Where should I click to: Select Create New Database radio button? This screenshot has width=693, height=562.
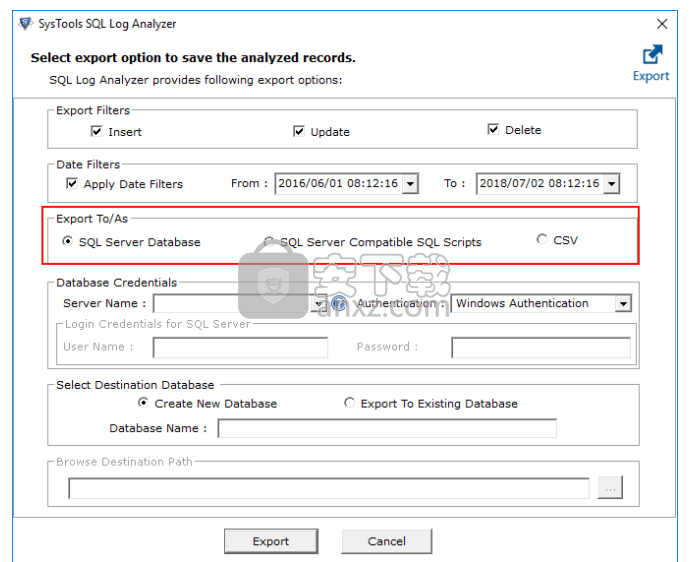(x=143, y=403)
